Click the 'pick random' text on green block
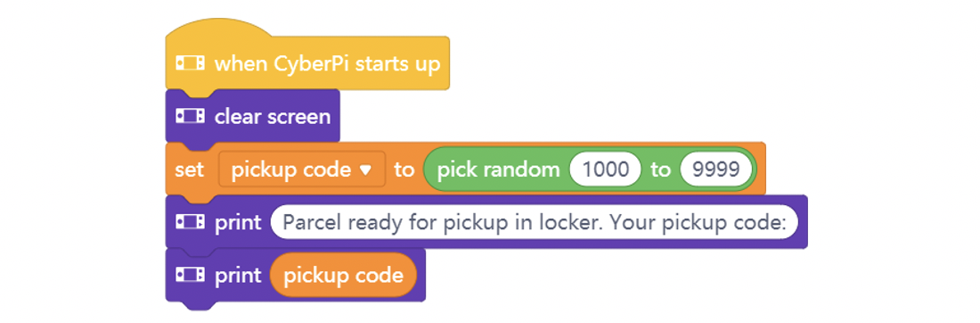980x323 pixels. (498, 170)
